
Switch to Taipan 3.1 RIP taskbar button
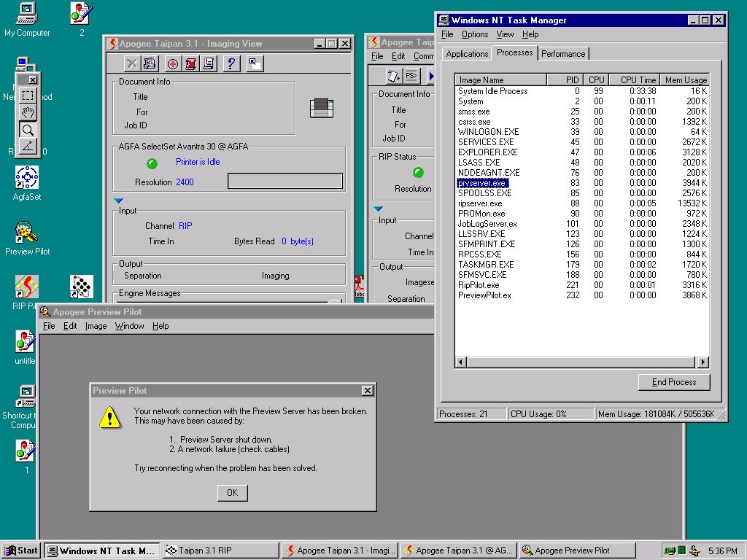220,551
